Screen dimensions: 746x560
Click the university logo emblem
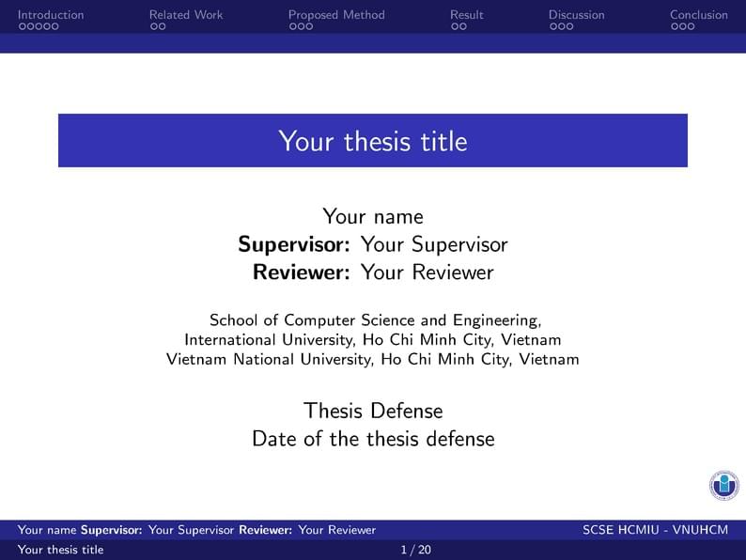click(723, 485)
